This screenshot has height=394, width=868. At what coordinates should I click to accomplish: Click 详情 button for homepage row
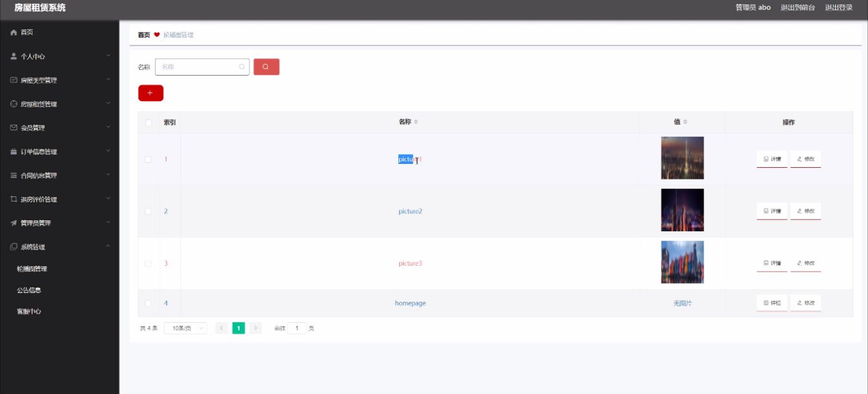[x=772, y=303]
